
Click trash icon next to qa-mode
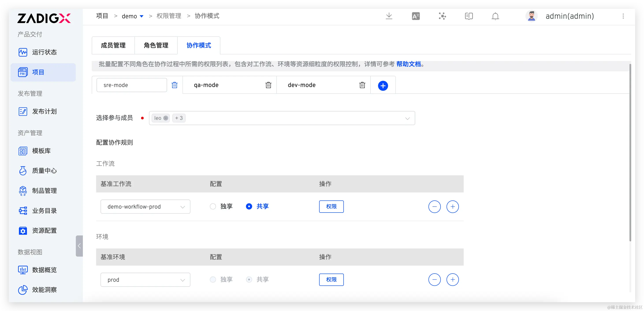(x=268, y=85)
